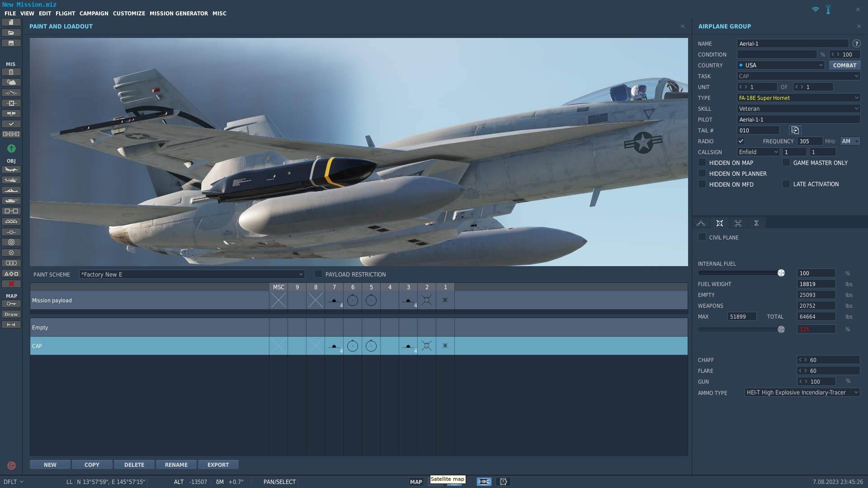
Task: Open the SKILL dropdown showing Veteran
Action: pyautogui.click(x=798, y=108)
